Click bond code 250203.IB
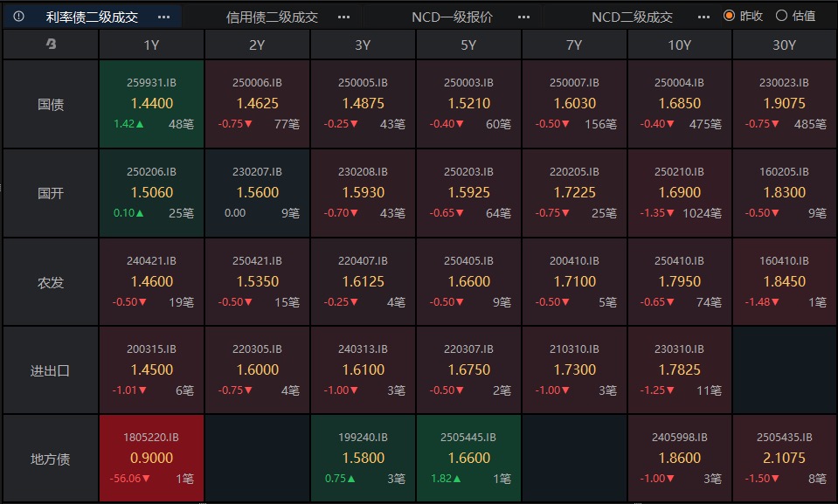 468,171
